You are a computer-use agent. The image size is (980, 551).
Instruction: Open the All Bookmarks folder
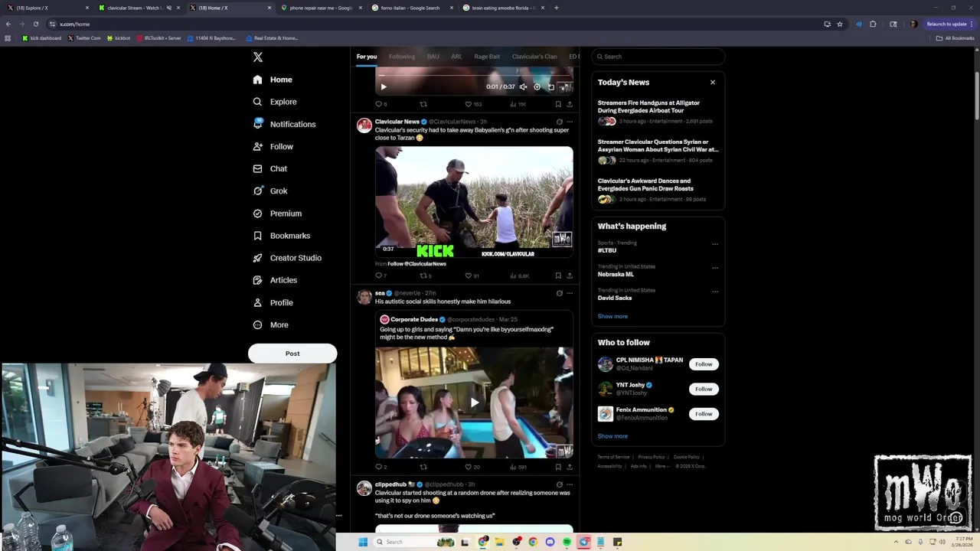(955, 37)
